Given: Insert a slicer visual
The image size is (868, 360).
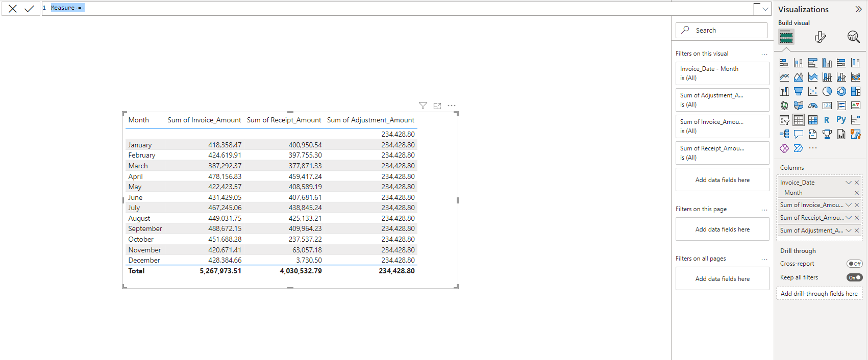Looking at the screenshot, I should (784, 120).
